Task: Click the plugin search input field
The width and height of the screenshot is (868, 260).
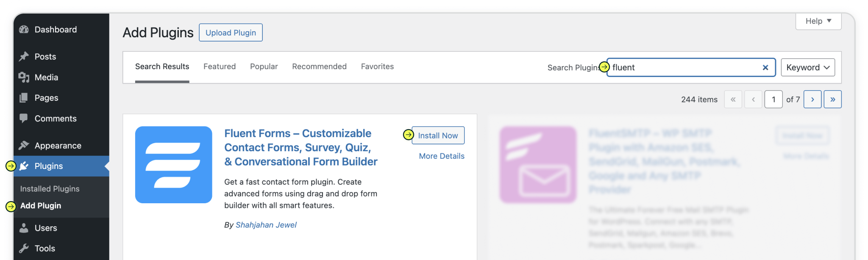Action: point(691,67)
